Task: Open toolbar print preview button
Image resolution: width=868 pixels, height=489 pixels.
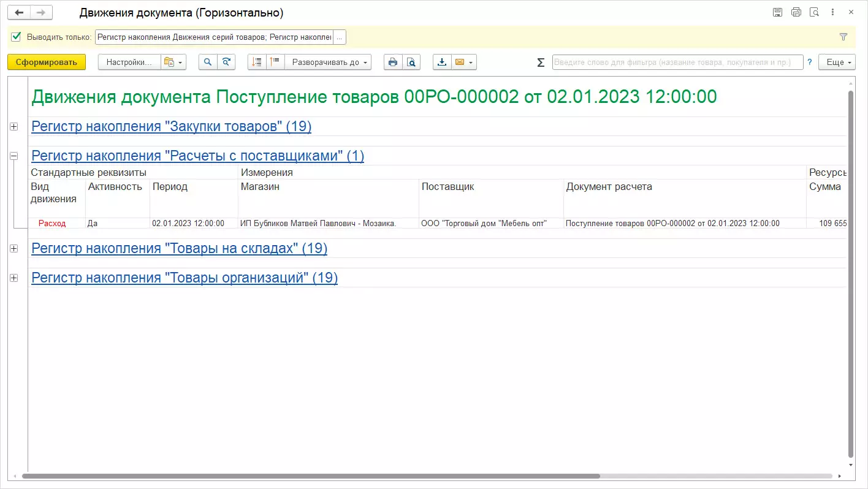Action: [411, 62]
